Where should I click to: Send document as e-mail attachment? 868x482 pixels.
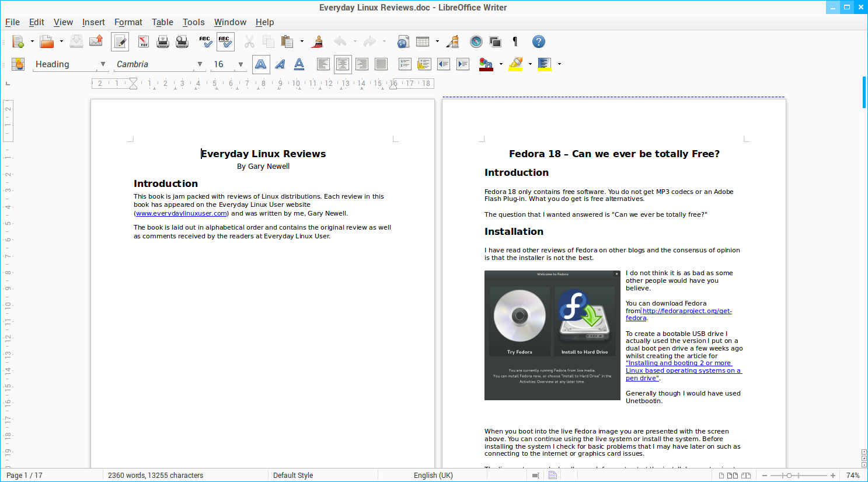tap(96, 41)
